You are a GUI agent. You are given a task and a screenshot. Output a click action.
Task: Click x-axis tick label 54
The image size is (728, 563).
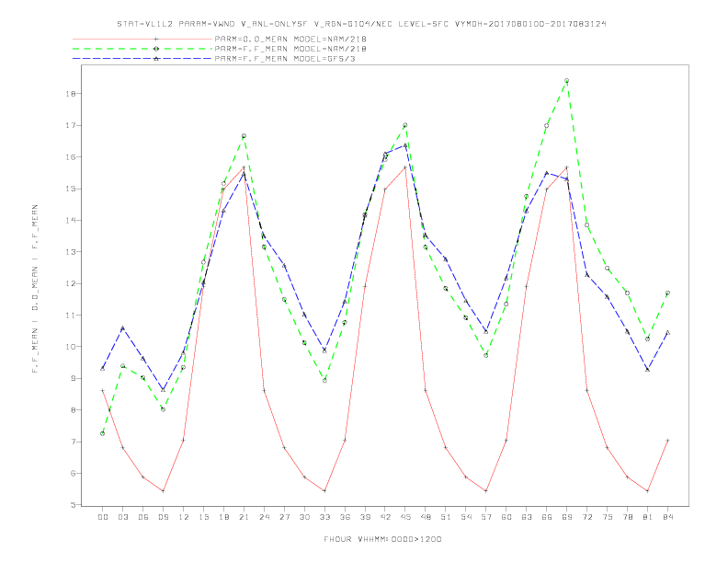(x=466, y=517)
